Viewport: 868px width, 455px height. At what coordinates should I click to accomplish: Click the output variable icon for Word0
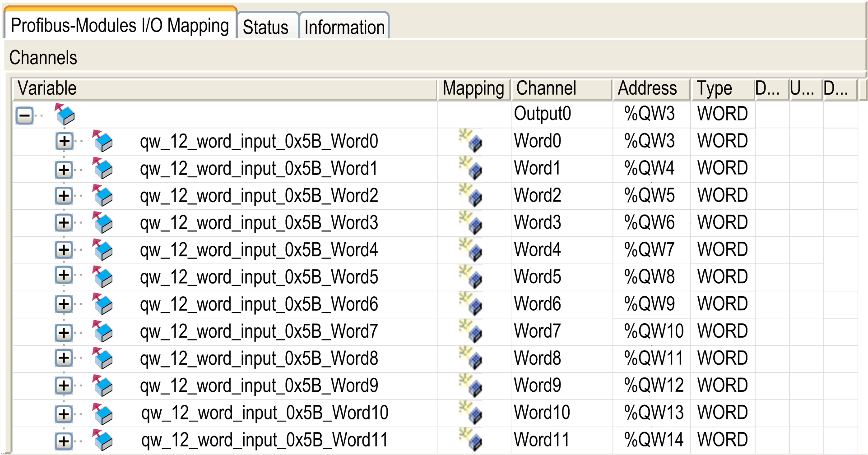[102, 141]
